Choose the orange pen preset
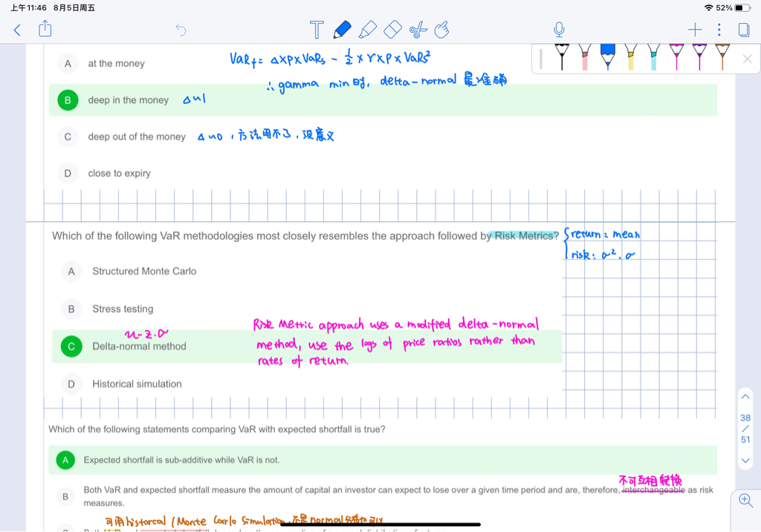The width and height of the screenshot is (761, 532). coord(722,57)
